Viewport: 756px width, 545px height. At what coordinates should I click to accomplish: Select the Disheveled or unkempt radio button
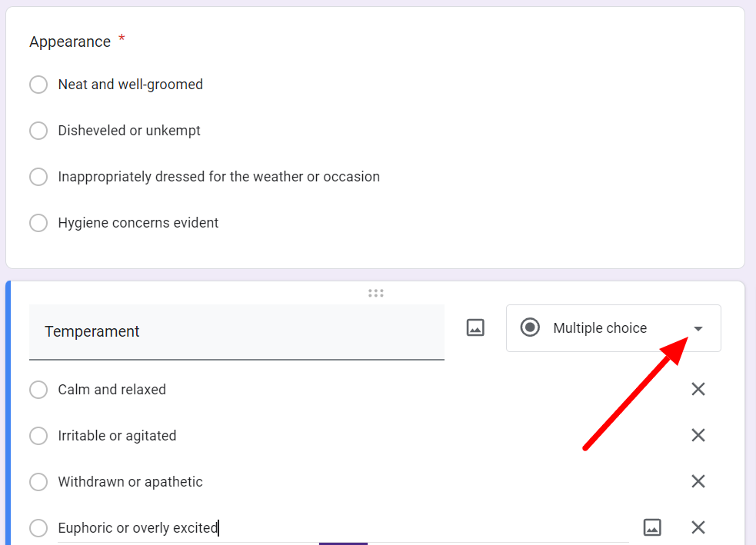38,131
